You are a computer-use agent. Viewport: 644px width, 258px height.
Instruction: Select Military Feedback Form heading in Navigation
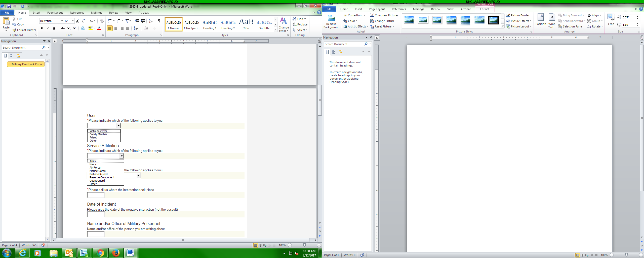click(x=26, y=64)
